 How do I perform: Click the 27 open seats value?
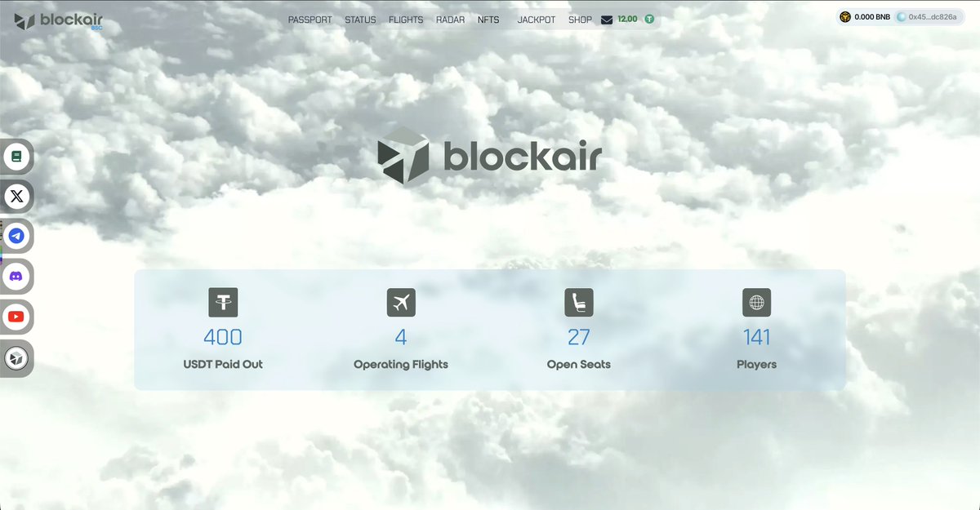point(579,337)
